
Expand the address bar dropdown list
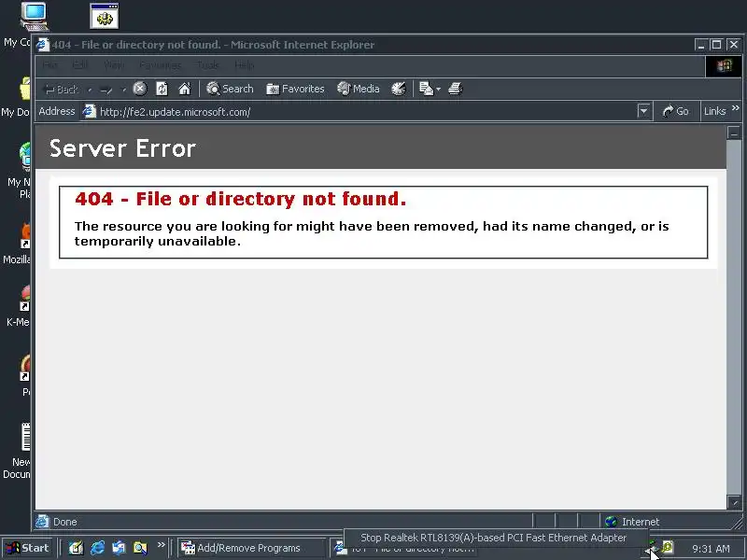643,112
